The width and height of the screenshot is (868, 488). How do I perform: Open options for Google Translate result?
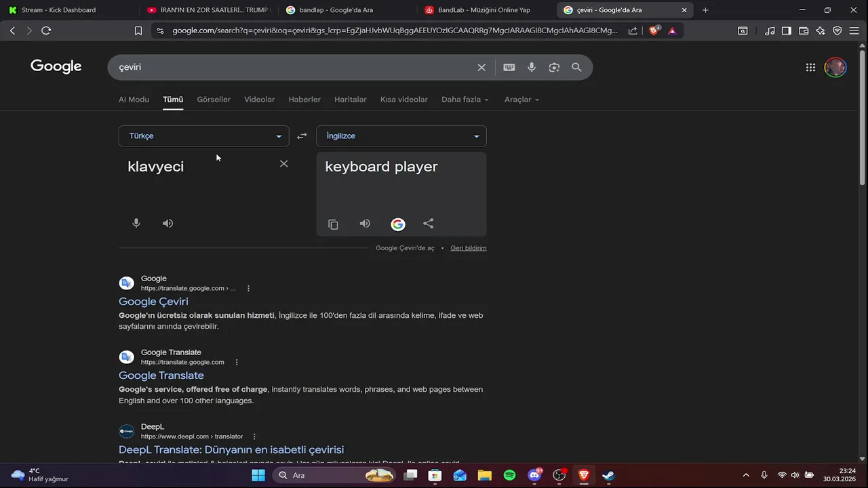237,362
